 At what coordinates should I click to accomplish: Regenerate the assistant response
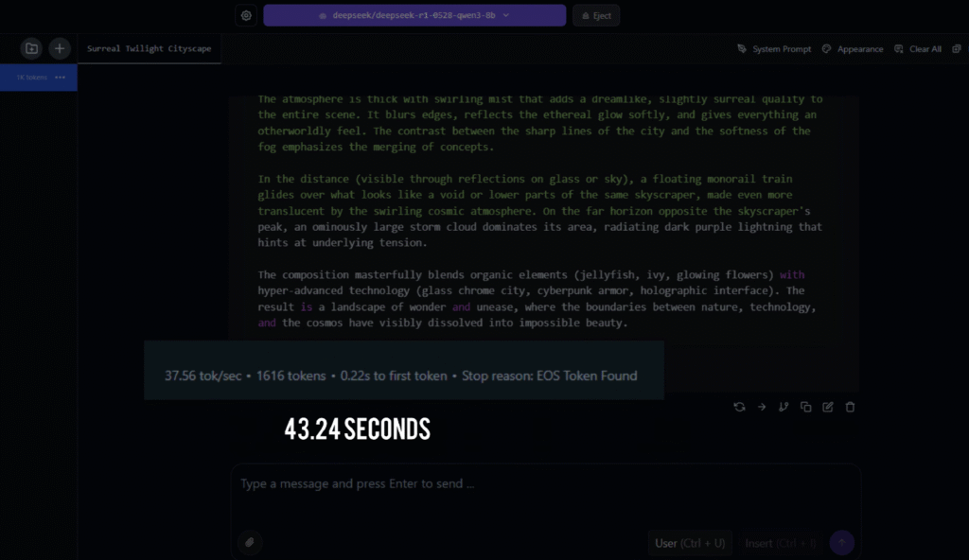pos(739,407)
